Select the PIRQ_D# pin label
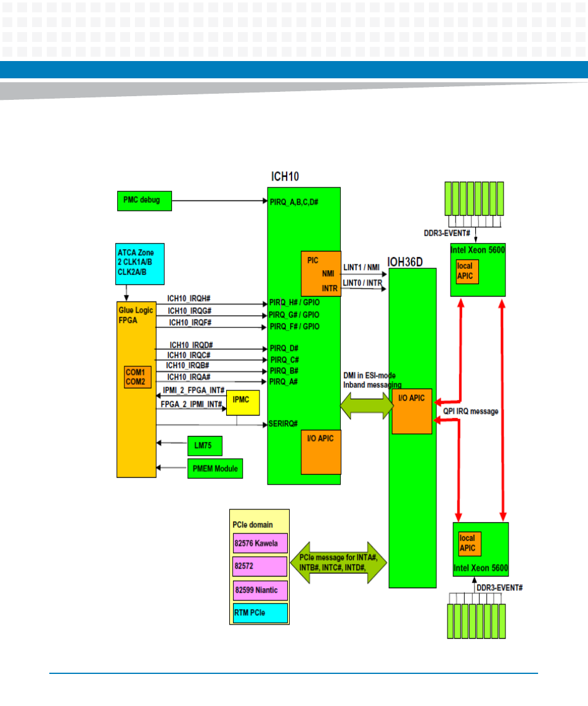588x706 pixels. point(284,348)
